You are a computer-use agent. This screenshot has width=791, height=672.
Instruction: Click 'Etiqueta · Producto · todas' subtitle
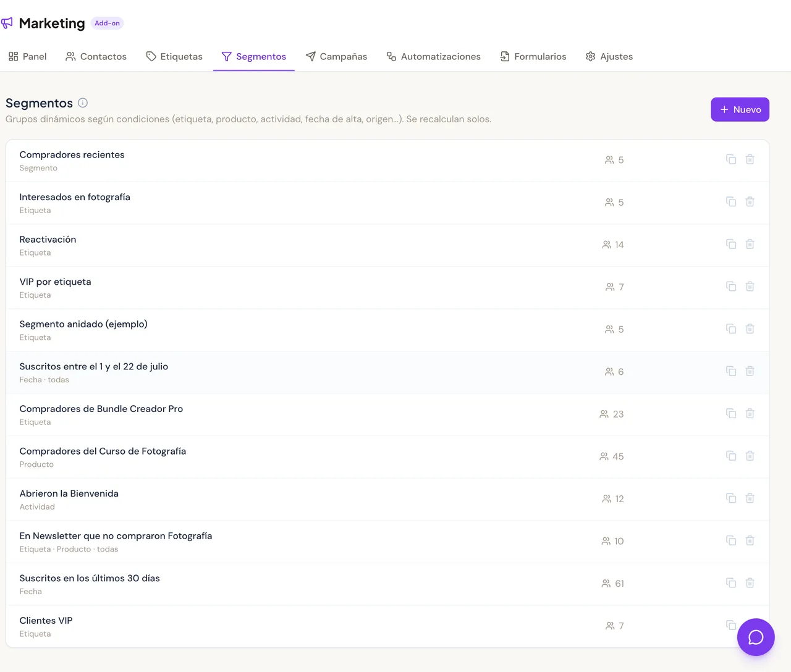coord(69,549)
